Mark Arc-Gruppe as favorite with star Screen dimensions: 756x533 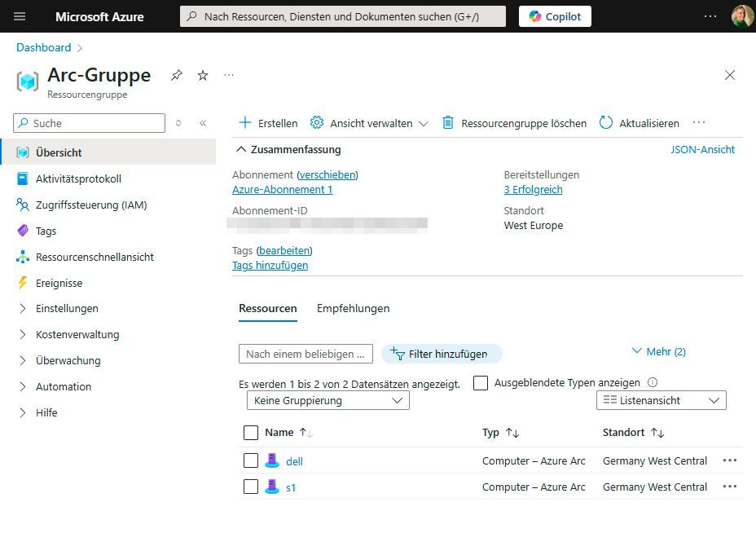point(203,75)
